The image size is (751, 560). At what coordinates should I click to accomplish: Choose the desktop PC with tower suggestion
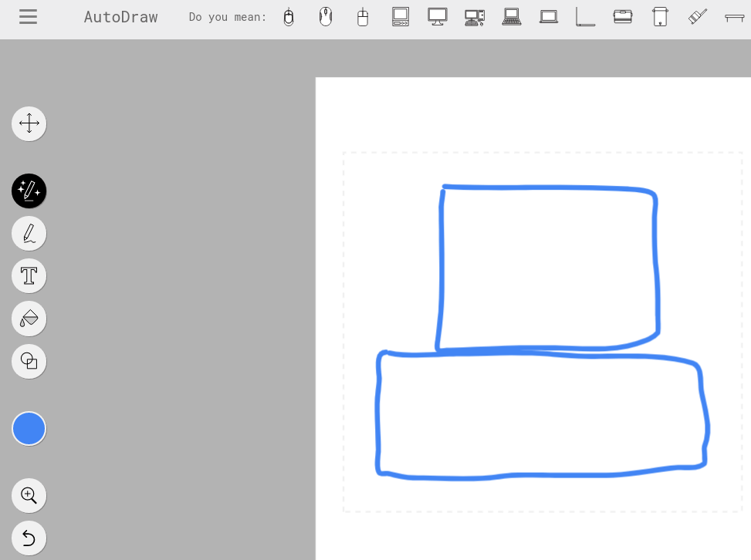(475, 18)
